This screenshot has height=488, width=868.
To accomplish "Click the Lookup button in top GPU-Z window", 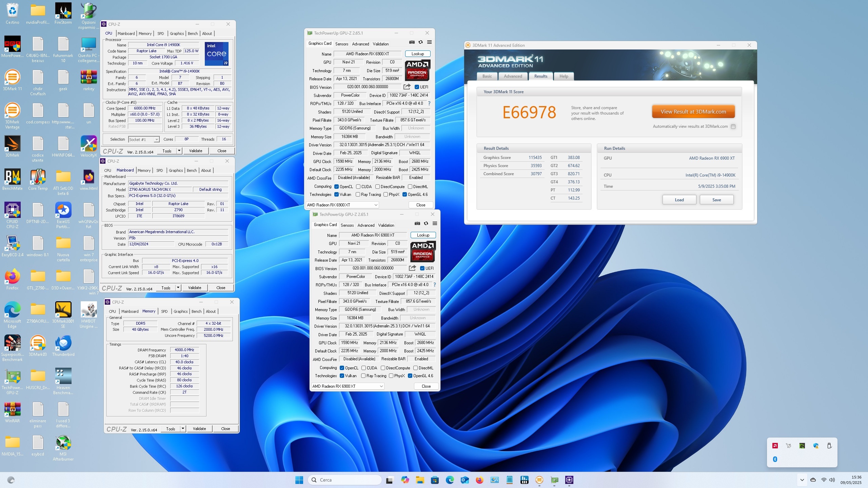I will click(x=417, y=54).
